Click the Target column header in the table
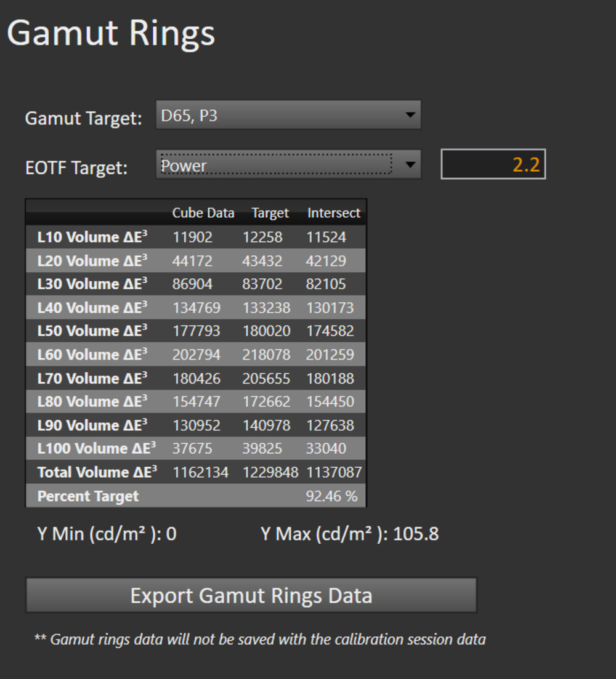The image size is (616, 679). click(270, 213)
